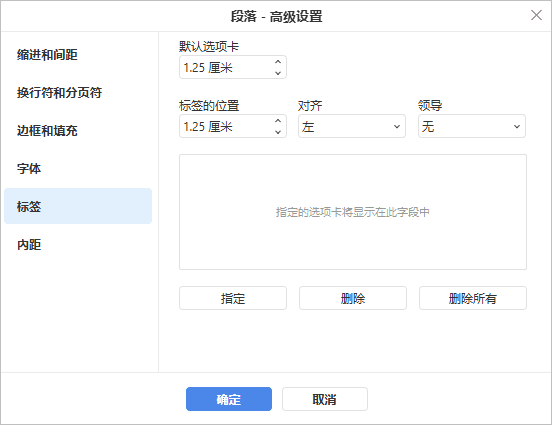Screen dimensions: 552x425
Task: Switch to the 换行符和分页符 section
Action: point(78,93)
